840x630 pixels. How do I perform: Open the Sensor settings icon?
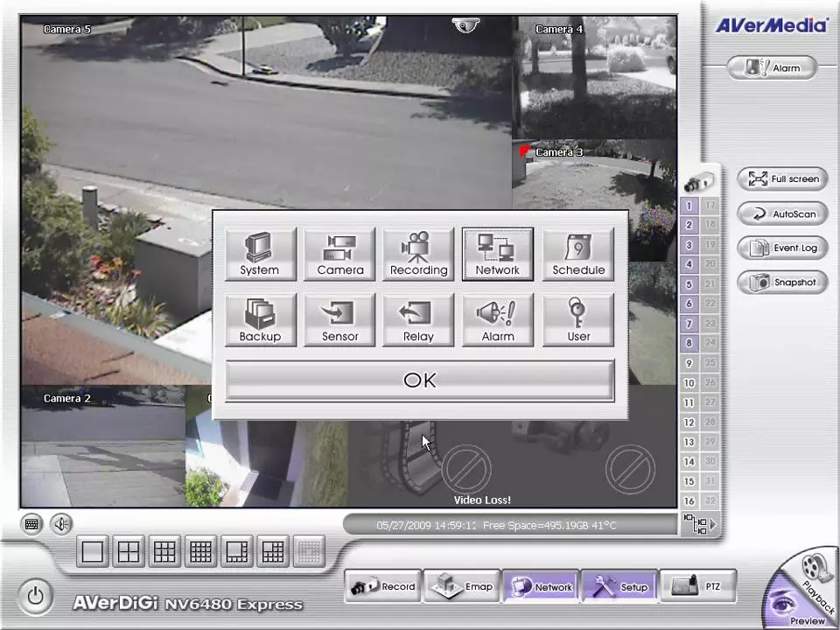[x=339, y=320]
